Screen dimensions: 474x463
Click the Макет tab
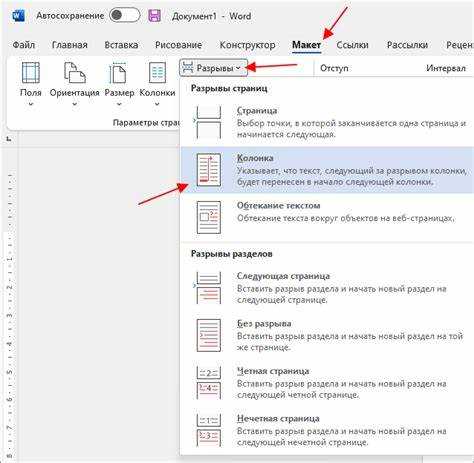click(x=306, y=45)
